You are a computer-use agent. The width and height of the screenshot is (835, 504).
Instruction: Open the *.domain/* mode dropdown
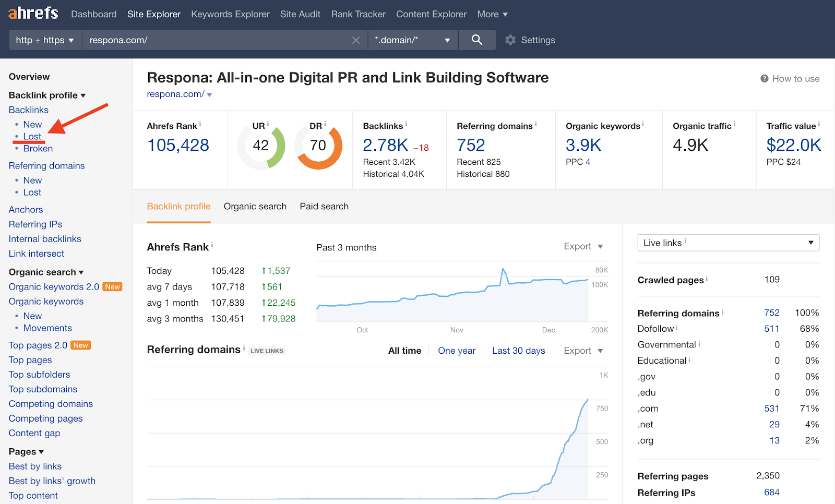[413, 40]
